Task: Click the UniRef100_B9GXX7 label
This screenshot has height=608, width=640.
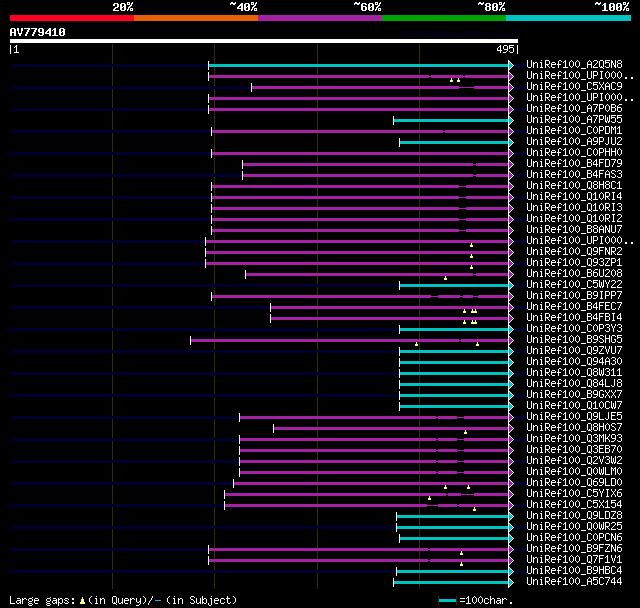Action: pyautogui.click(x=574, y=395)
